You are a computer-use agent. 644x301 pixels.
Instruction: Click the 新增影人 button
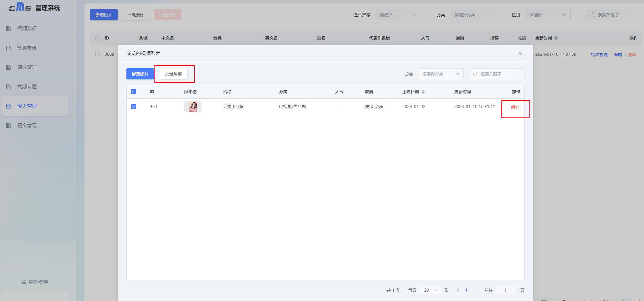pyautogui.click(x=104, y=15)
